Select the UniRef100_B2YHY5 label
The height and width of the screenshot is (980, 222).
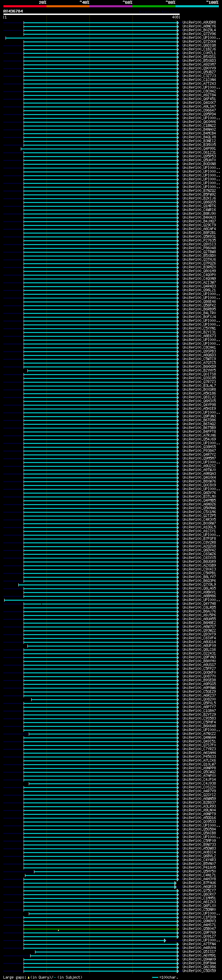click(199, 370)
